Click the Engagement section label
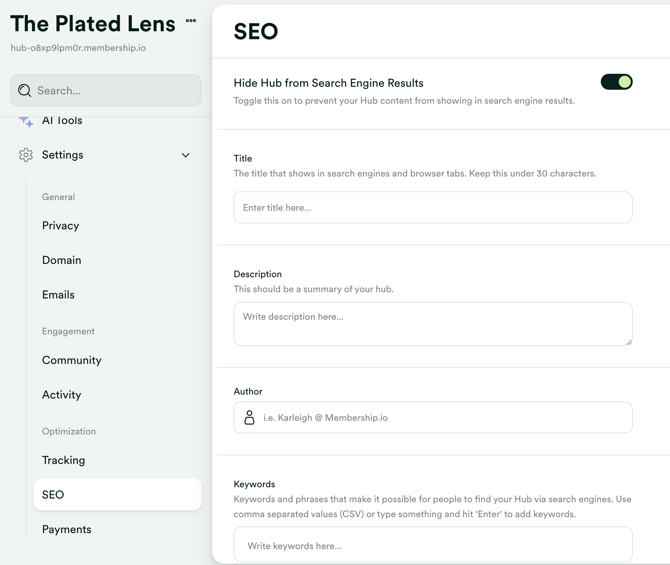This screenshot has height=565, width=670. (x=68, y=331)
